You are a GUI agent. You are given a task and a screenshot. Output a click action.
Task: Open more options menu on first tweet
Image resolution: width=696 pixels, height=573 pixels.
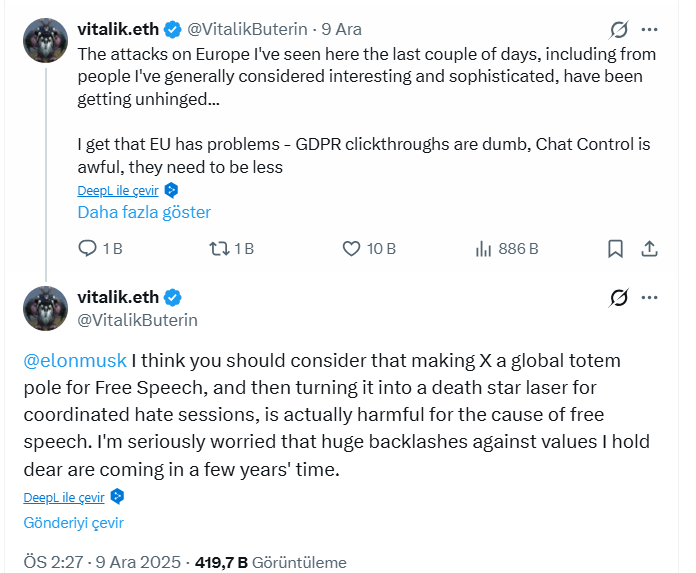tap(650, 29)
